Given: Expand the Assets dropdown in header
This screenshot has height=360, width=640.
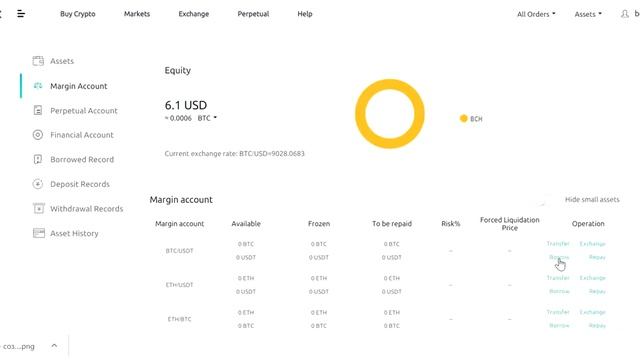Looking at the screenshot, I should (588, 14).
